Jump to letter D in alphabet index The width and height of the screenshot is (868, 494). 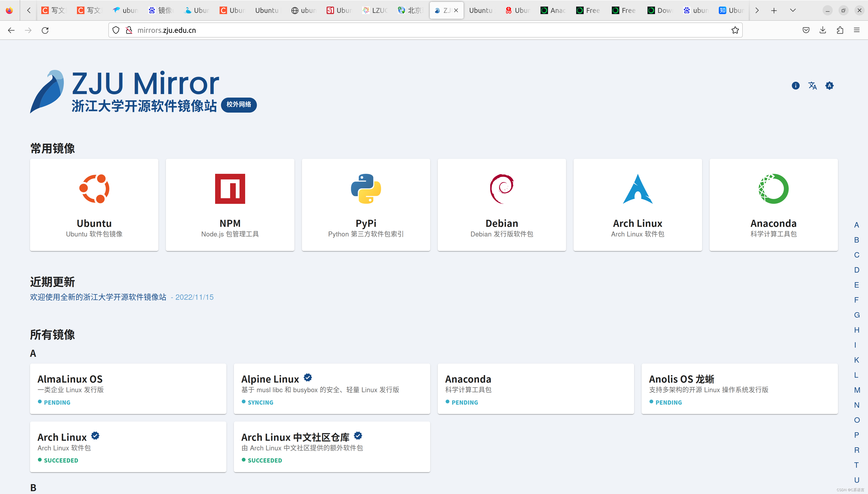(x=857, y=270)
